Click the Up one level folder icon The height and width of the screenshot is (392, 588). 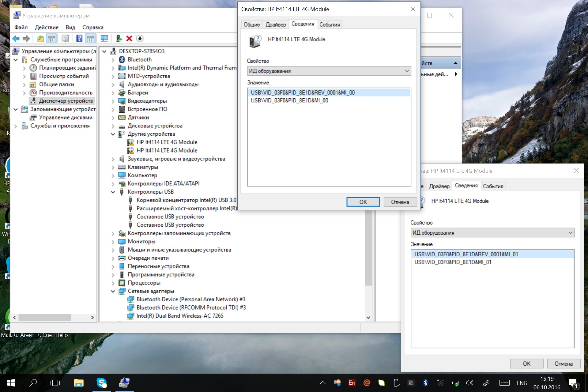click(40, 39)
